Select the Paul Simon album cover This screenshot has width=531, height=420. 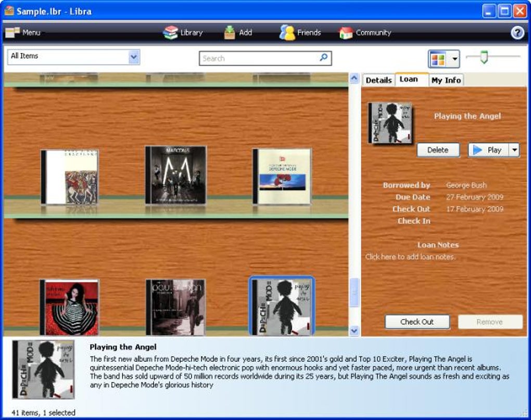(x=175, y=307)
